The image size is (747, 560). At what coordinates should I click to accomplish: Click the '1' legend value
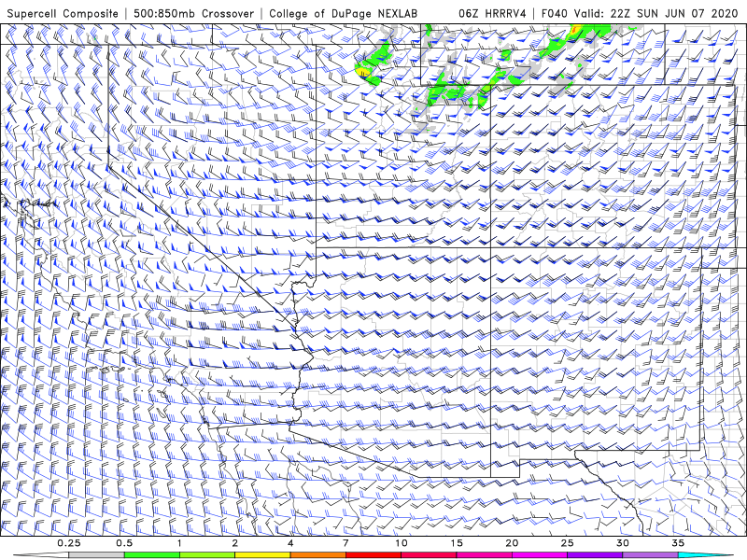pos(179,543)
